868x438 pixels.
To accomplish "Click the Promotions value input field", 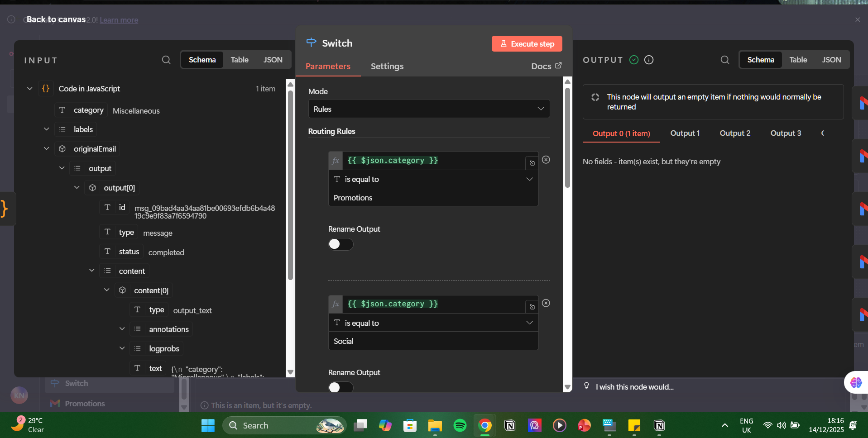I will (x=433, y=198).
